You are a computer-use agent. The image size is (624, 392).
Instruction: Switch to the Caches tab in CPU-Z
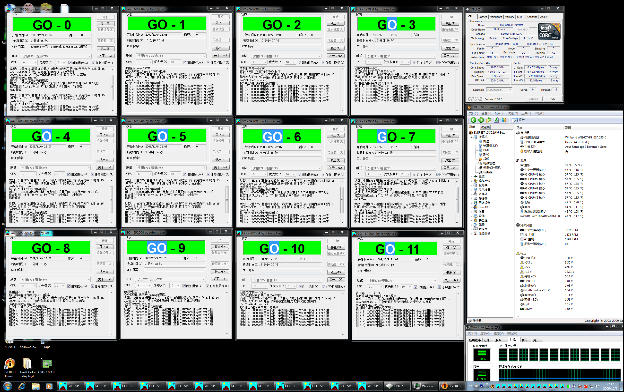click(483, 17)
